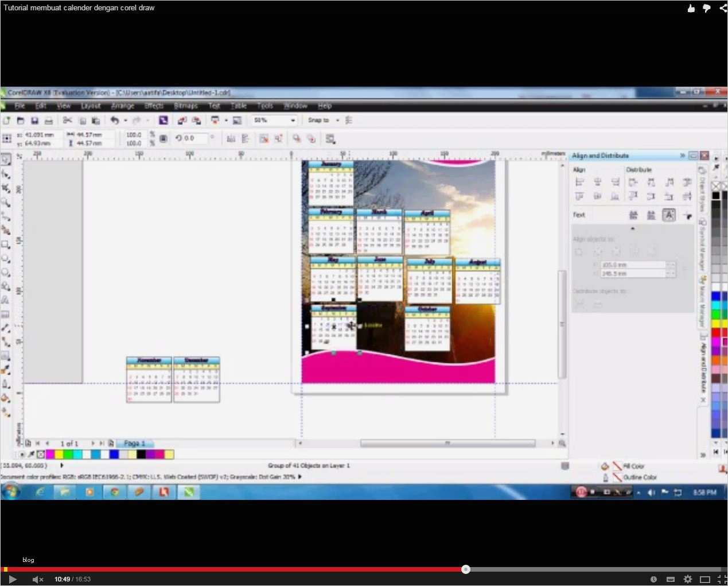Image resolution: width=728 pixels, height=586 pixels.
Task: Open Internet Explorer from the taskbar
Action: coord(40,492)
